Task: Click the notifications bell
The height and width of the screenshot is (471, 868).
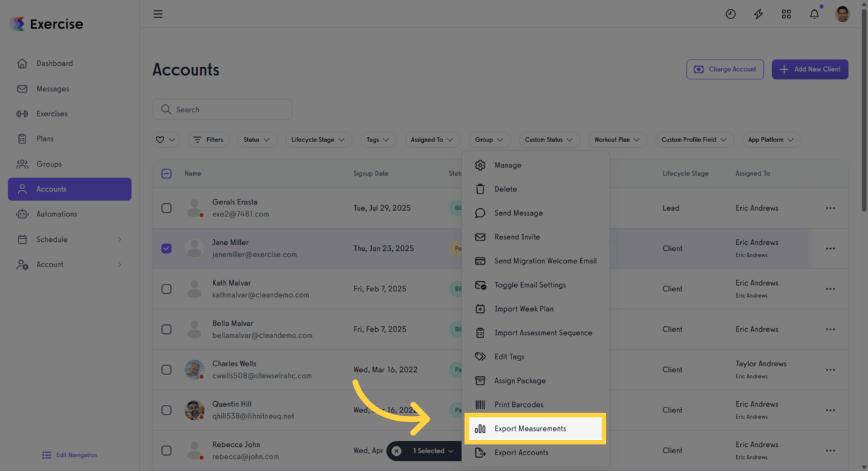Action: click(x=814, y=13)
